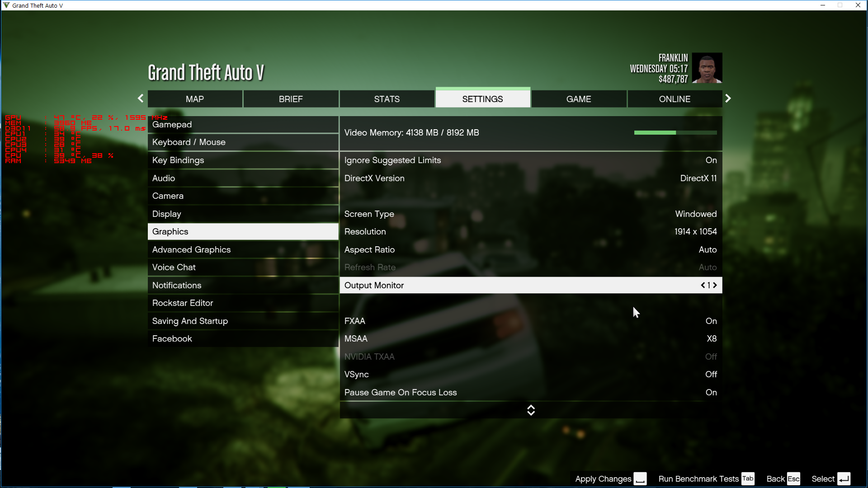Open the MAP tab
This screenshot has height=488, width=868.
coord(195,99)
